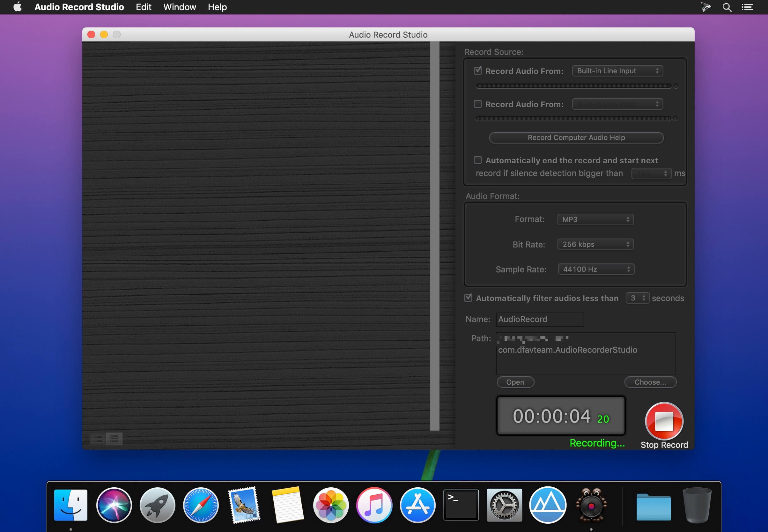Enable the automatic silence detection checkbox
Viewport: 768px width, 532px height.
[x=478, y=160]
